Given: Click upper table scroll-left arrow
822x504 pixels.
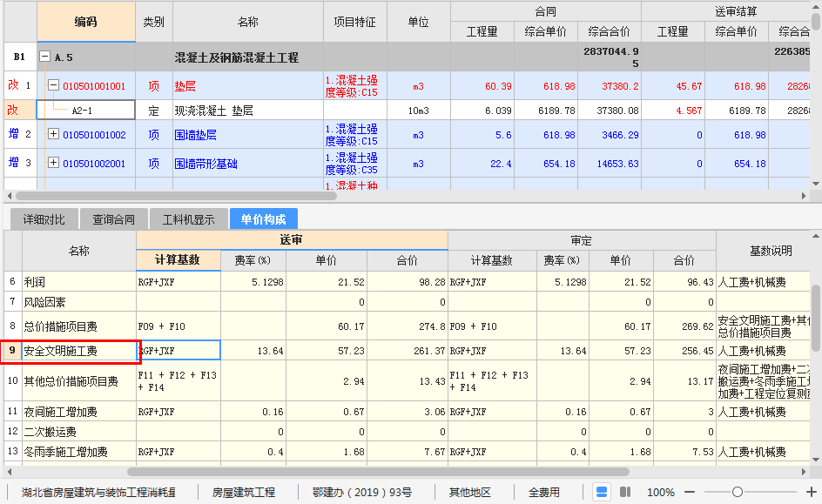Looking at the screenshot, I should 9,196.
